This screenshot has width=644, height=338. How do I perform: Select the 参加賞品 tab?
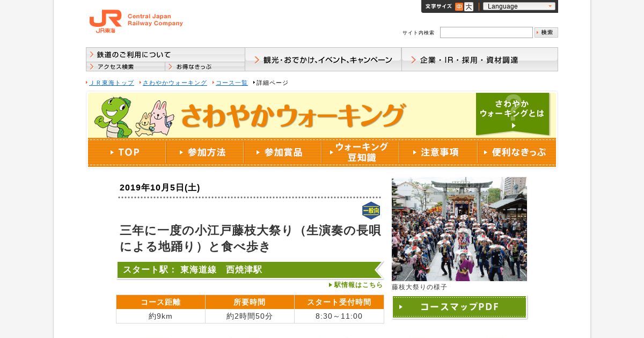click(282, 152)
